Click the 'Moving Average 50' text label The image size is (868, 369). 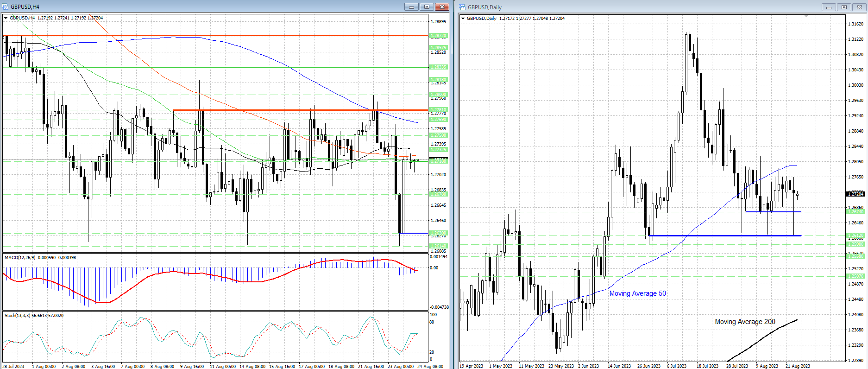pyautogui.click(x=637, y=293)
